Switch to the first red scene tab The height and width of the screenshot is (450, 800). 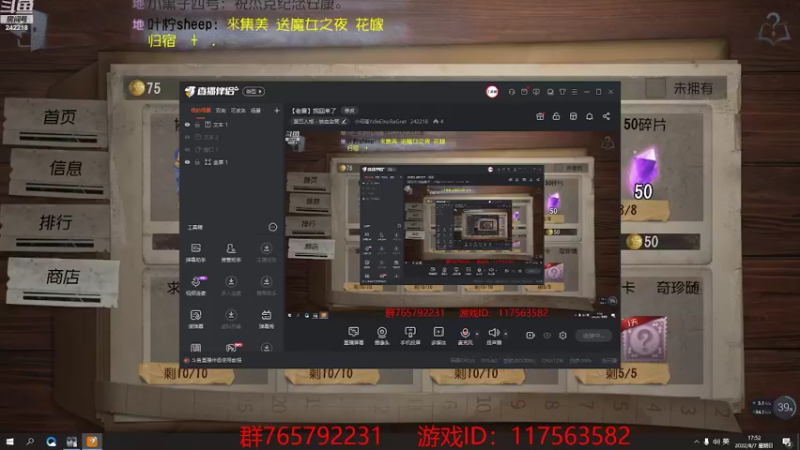click(x=201, y=110)
